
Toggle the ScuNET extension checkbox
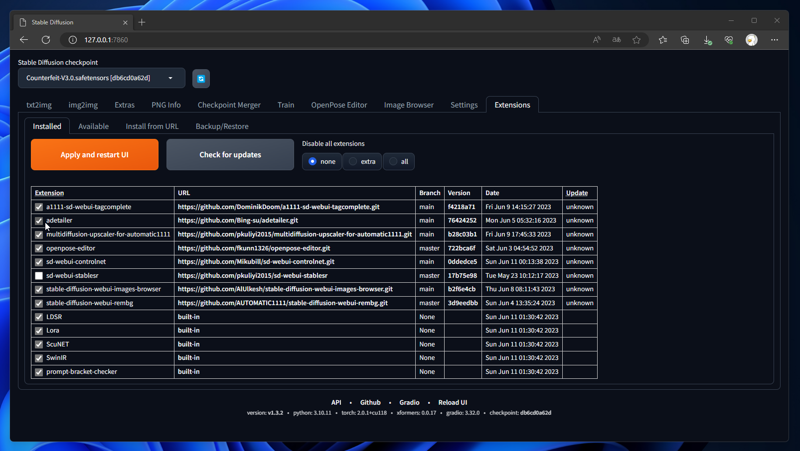[x=39, y=344]
